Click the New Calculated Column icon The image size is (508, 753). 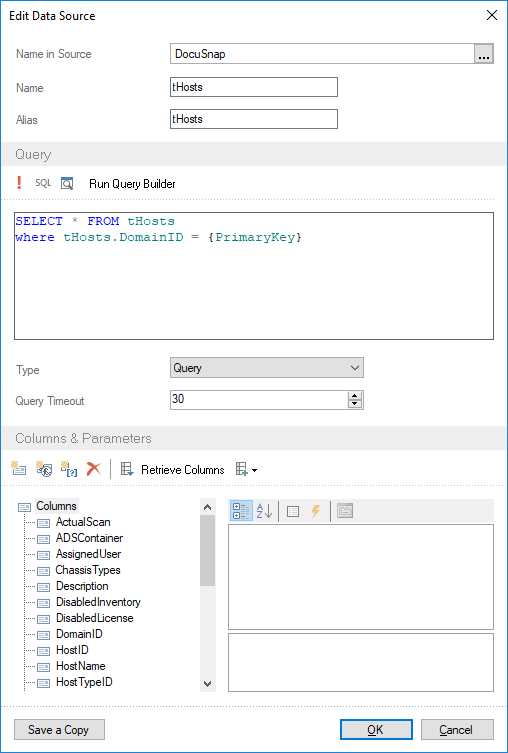44,469
